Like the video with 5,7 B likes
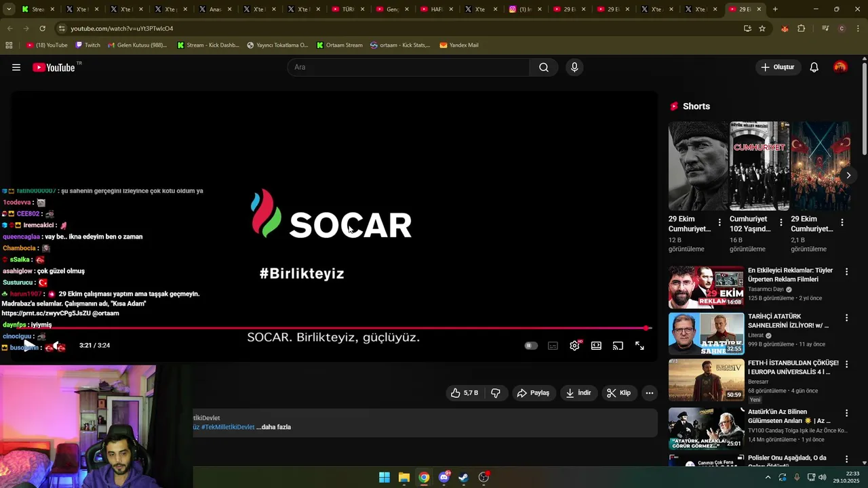Screen dimensions: 868x488 tap(465, 393)
